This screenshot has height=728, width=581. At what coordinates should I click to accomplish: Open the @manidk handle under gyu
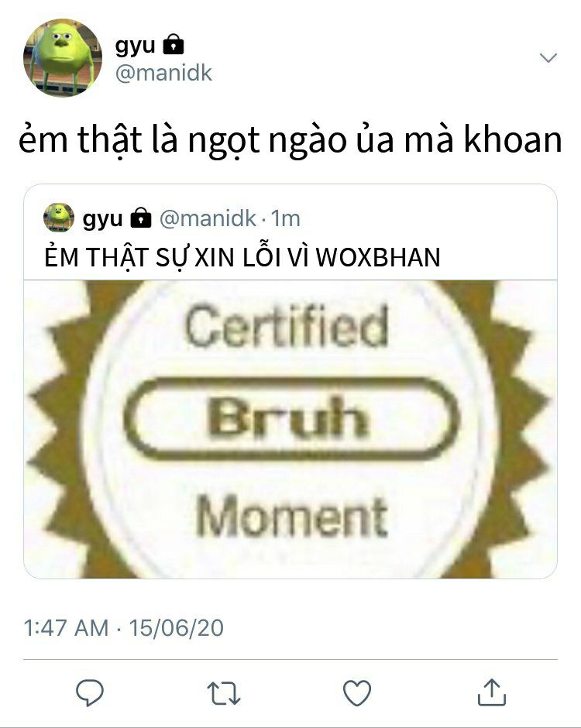(x=163, y=74)
